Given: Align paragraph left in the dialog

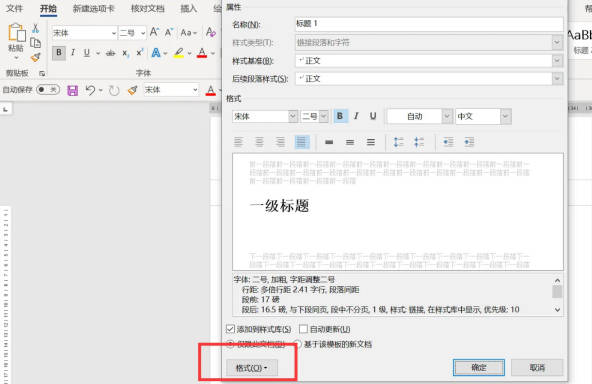Looking at the screenshot, I should 238,142.
